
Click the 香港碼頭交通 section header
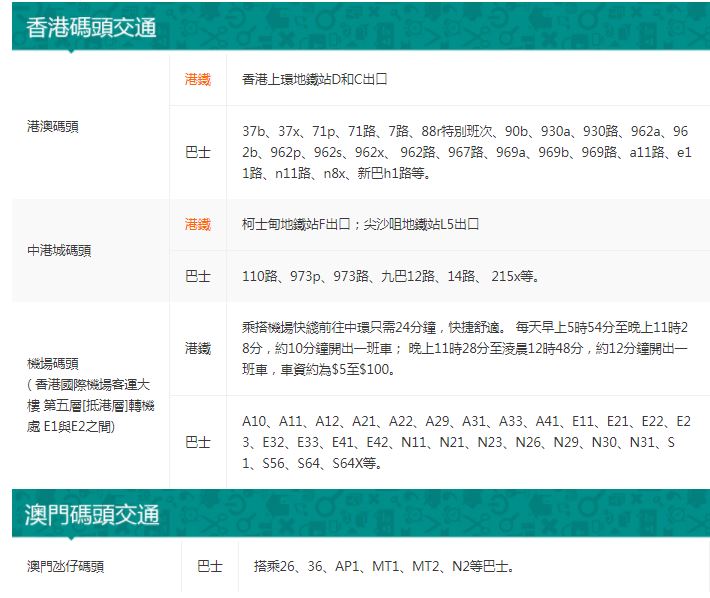point(91,27)
